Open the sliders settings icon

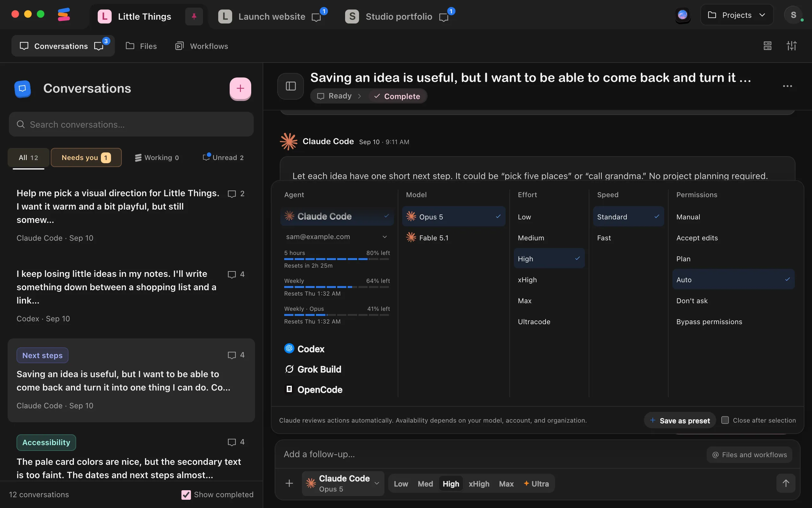tap(791, 46)
